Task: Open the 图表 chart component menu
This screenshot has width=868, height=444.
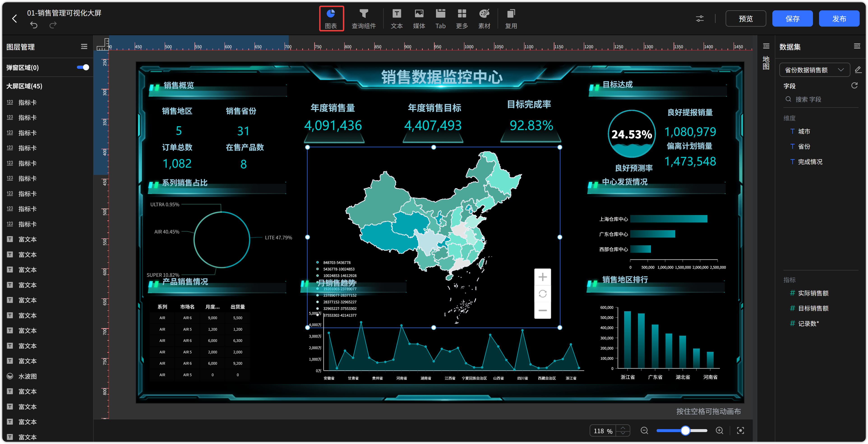Action: coord(331,18)
